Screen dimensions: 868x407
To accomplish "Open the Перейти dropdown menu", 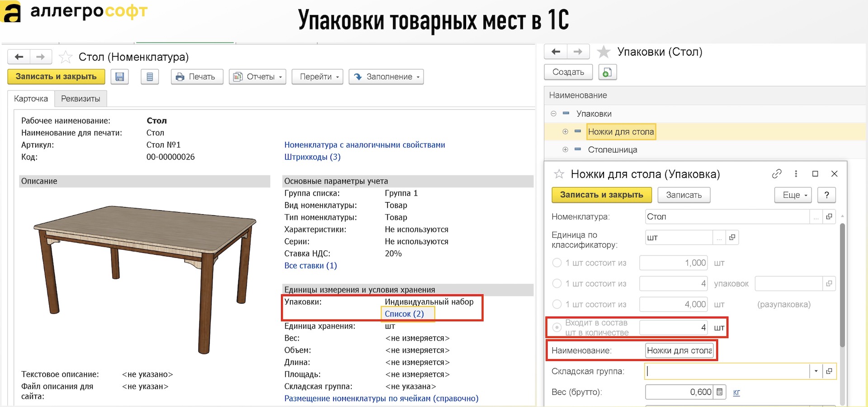I will point(317,77).
